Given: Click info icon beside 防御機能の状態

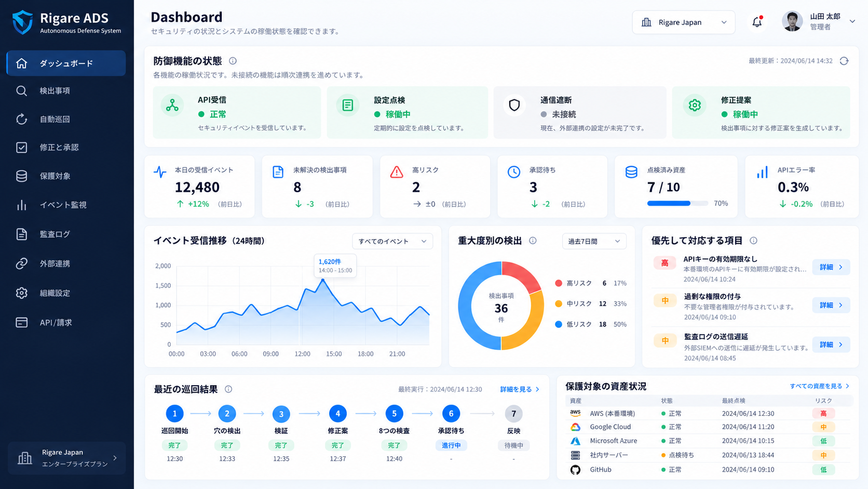Looking at the screenshot, I should coord(233,61).
